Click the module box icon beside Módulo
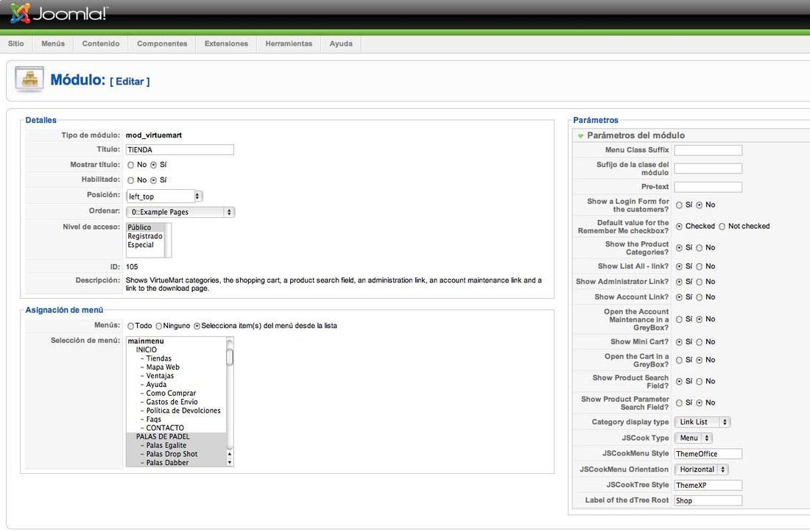Image resolution: width=810 pixels, height=532 pixels. point(29,79)
